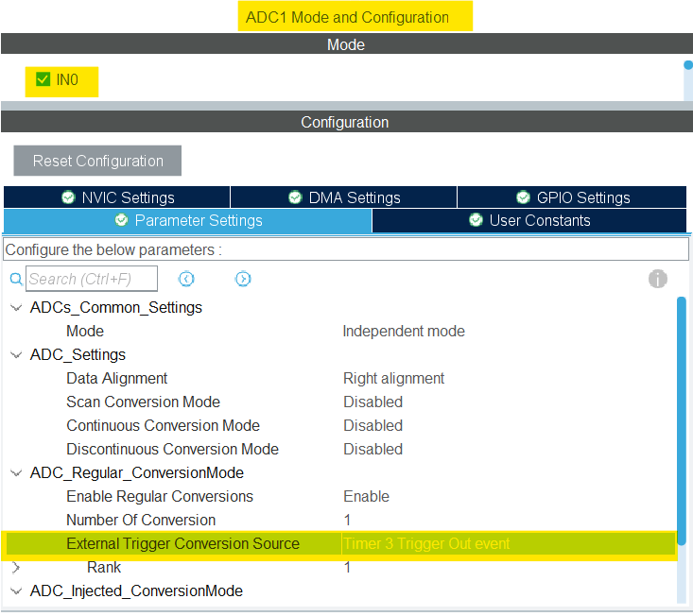Click the GPIO Settings green check icon

523,197
